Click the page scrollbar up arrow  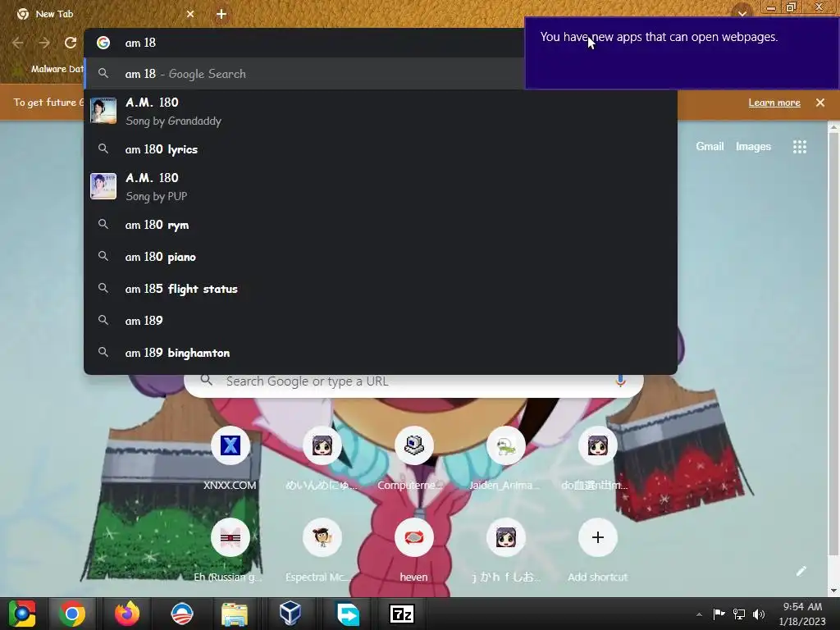click(833, 127)
